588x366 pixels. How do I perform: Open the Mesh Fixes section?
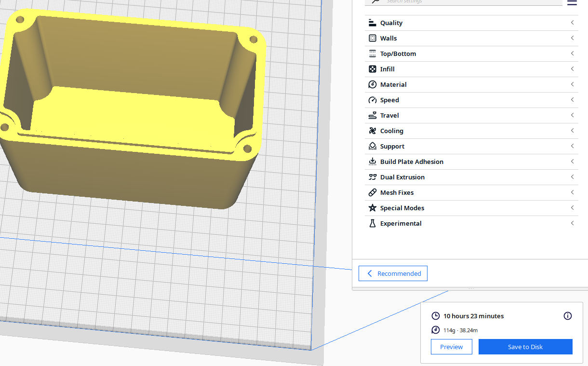click(x=397, y=192)
